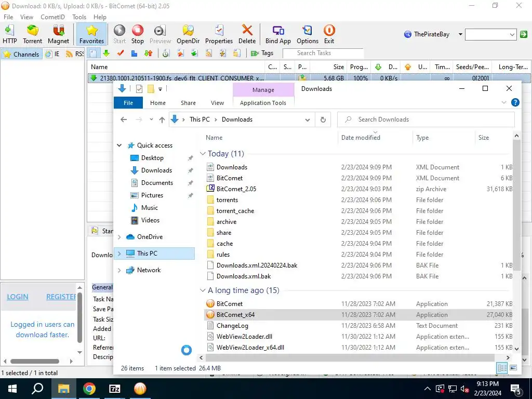This screenshot has width=532, height=399.
Task: Stop the selected task
Action: [137, 34]
